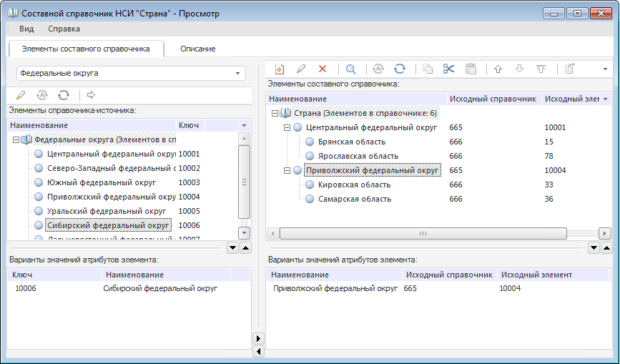Open the Федеральные округа dropdown

[x=237, y=73]
